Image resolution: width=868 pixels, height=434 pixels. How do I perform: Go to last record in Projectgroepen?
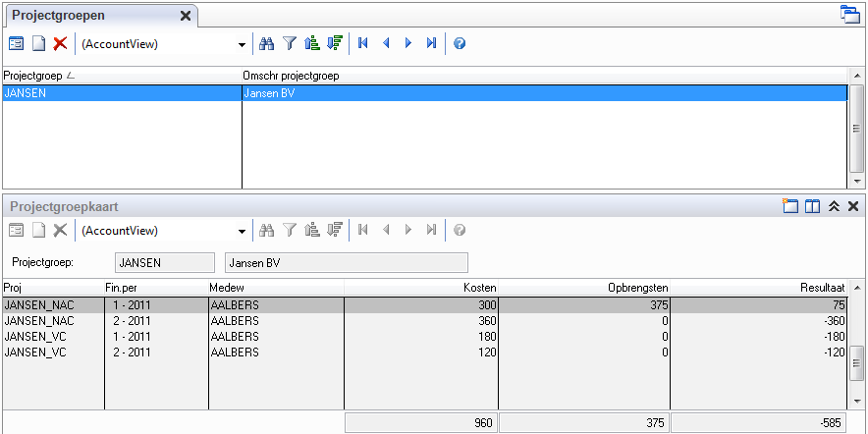pyautogui.click(x=432, y=44)
